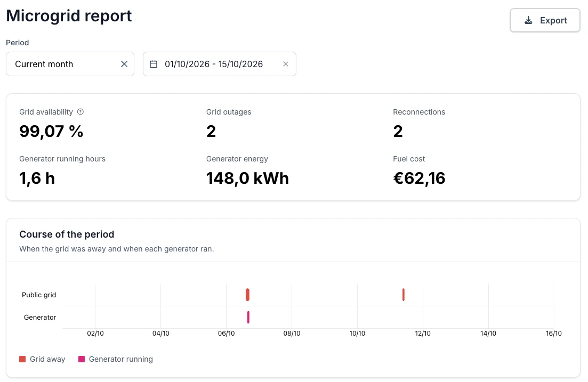The image size is (588, 382).
Task: Click the 16/10 axis label
Action: (554, 334)
